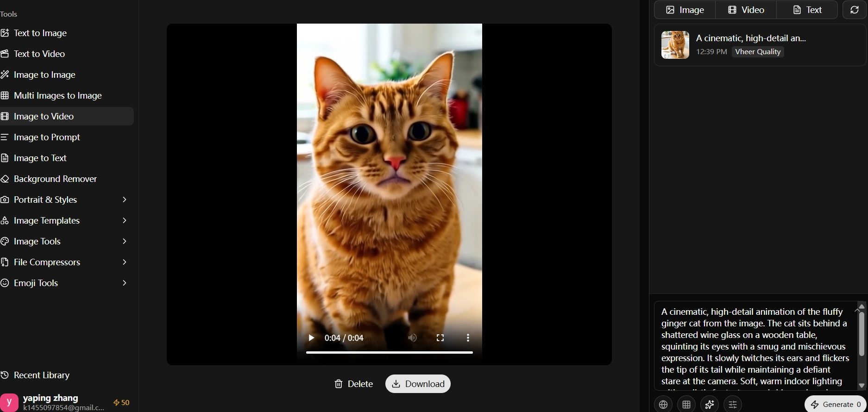Screen dimensions: 868x412
Task: Click inside the prompt text box
Action: click(755, 346)
